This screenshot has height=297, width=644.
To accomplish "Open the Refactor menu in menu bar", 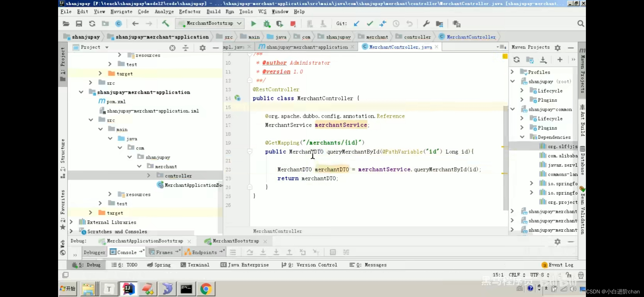I will click(190, 11).
